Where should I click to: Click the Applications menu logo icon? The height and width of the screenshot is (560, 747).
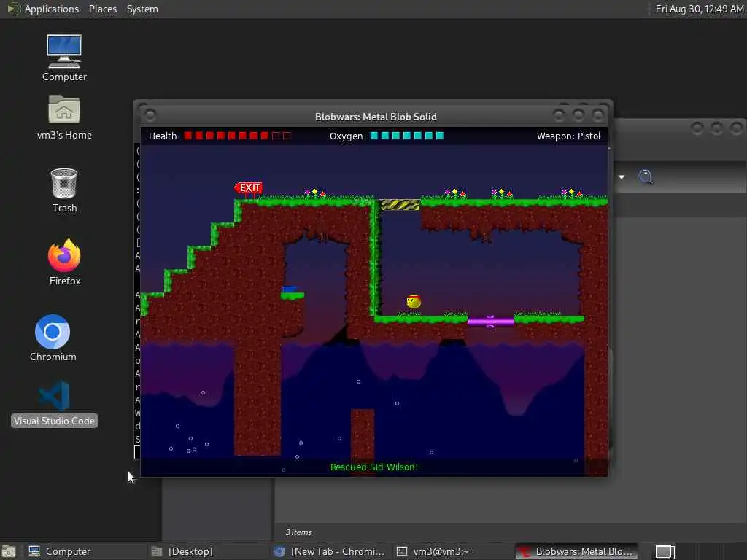pyautogui.click(x=14, y=9)
